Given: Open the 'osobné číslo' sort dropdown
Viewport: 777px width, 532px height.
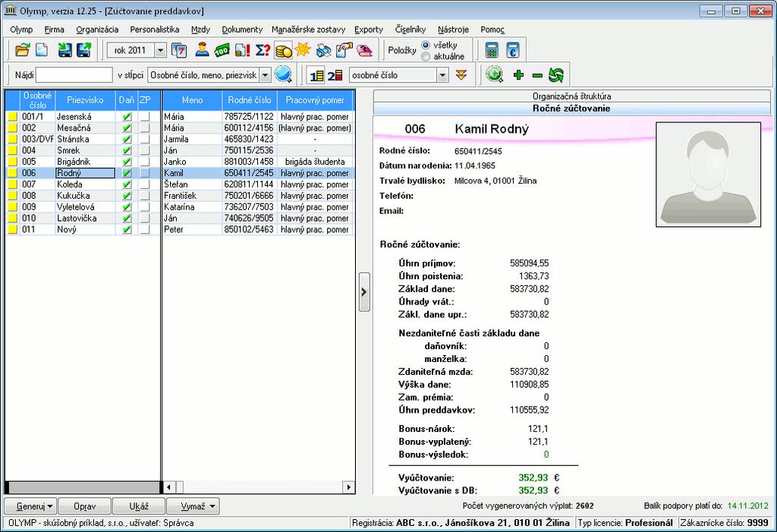Looking at the screenshot, I should coord(442,75).
